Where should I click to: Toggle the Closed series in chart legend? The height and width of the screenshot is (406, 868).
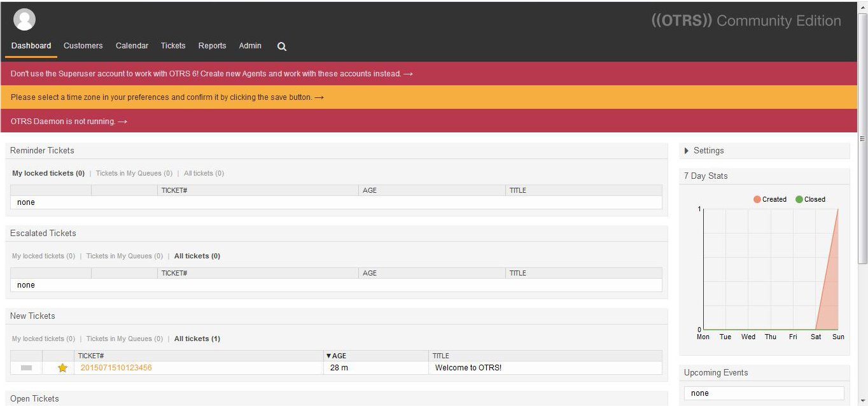(810, 199)
